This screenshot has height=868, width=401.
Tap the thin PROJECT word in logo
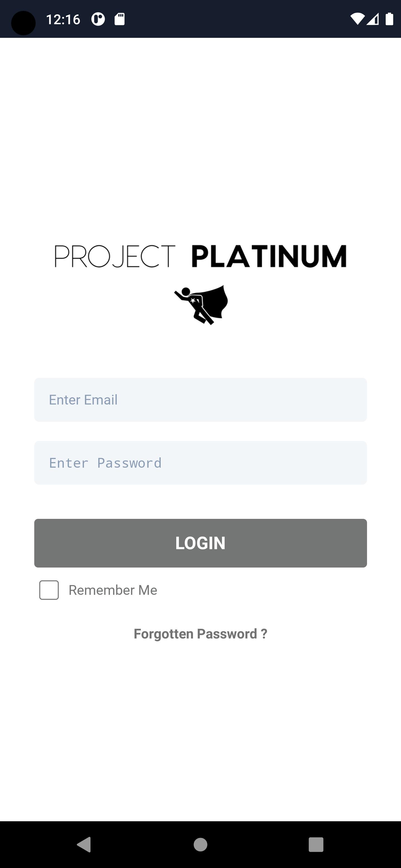(x=115, y=256)
